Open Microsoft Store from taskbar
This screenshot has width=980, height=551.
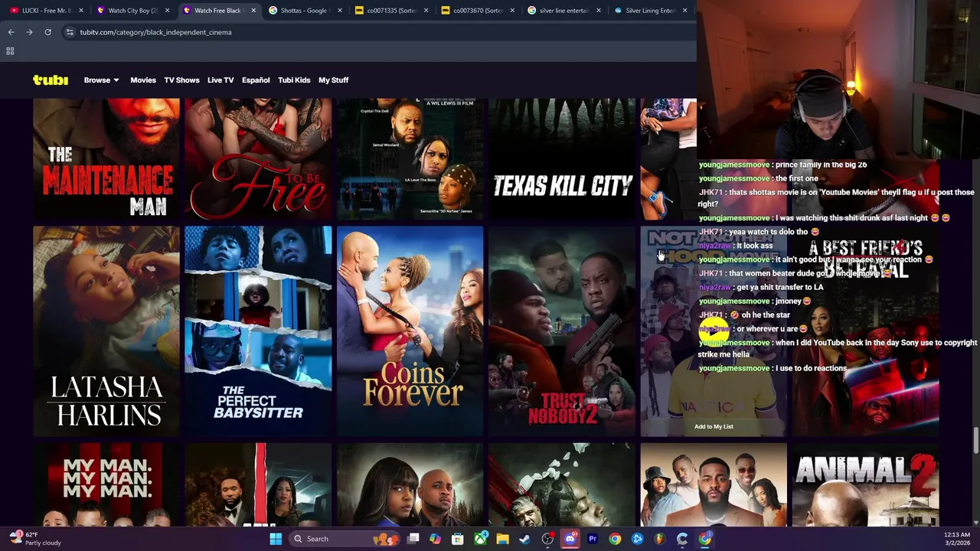point(457,539)
